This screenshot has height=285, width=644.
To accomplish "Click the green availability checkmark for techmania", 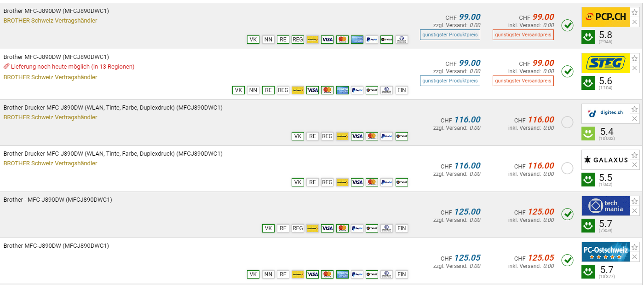I will (x=568, y=214).
